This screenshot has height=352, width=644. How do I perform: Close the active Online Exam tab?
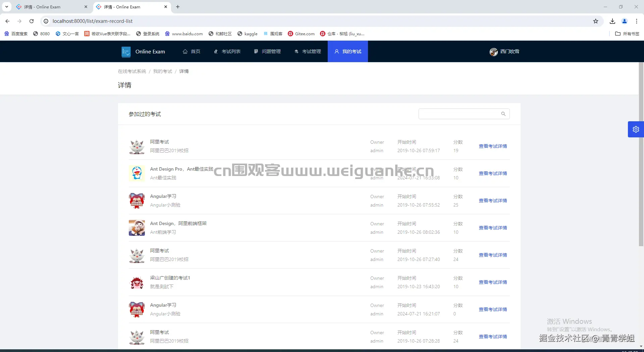pos(166,7)
